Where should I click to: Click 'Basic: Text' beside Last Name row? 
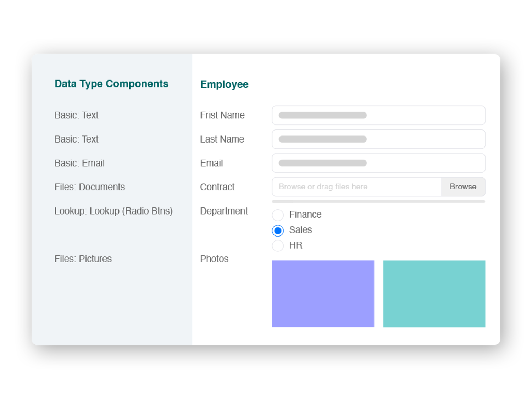[x=76, y=139]
